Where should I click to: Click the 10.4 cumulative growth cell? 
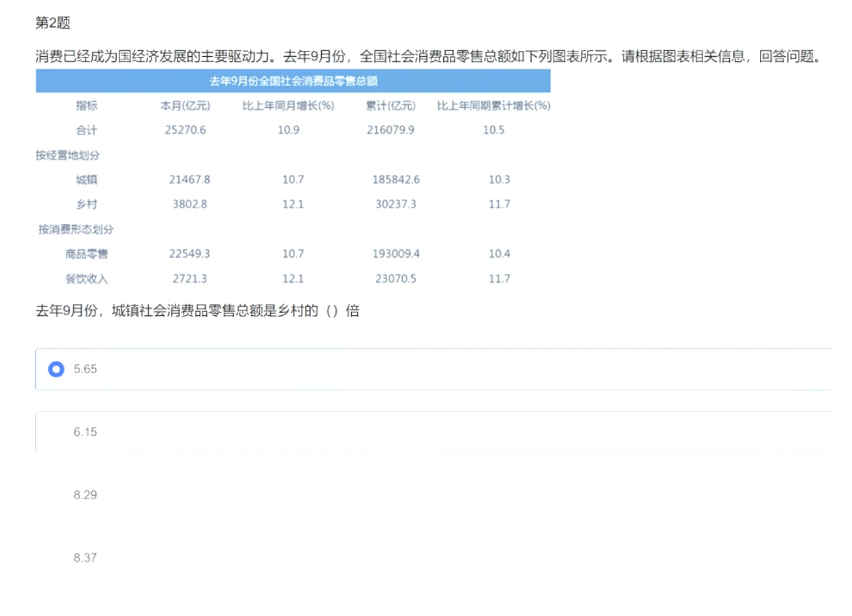point(499,254)
